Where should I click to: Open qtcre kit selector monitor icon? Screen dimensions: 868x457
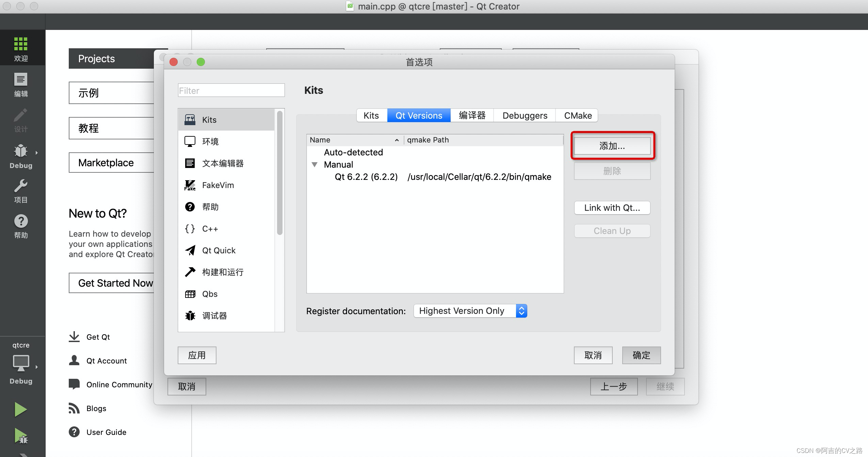21,363
